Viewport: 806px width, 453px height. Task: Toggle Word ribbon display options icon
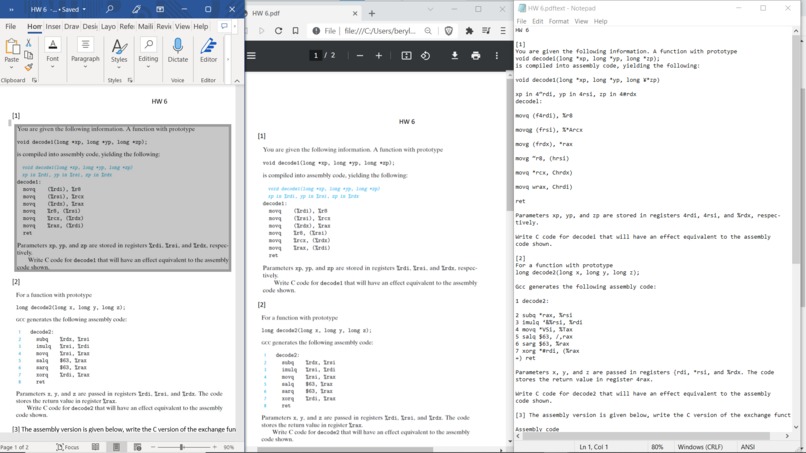click(160, 9)
